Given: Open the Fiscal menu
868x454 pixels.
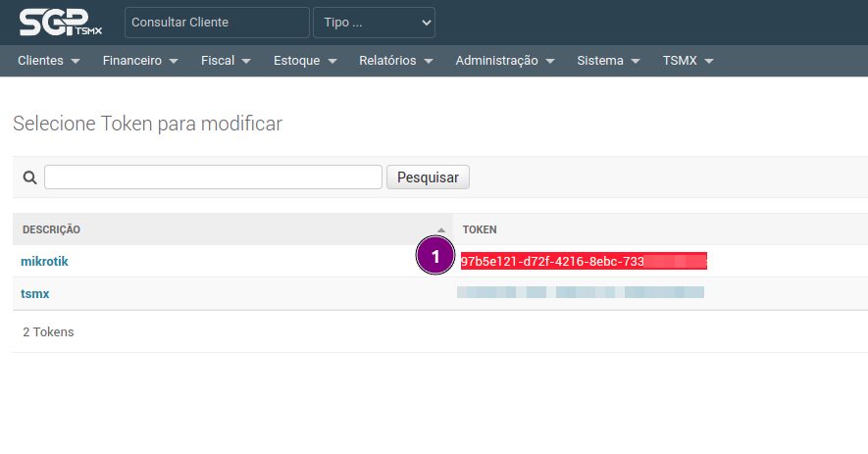Looking at the screenshot, I should [x=226, y=61].
